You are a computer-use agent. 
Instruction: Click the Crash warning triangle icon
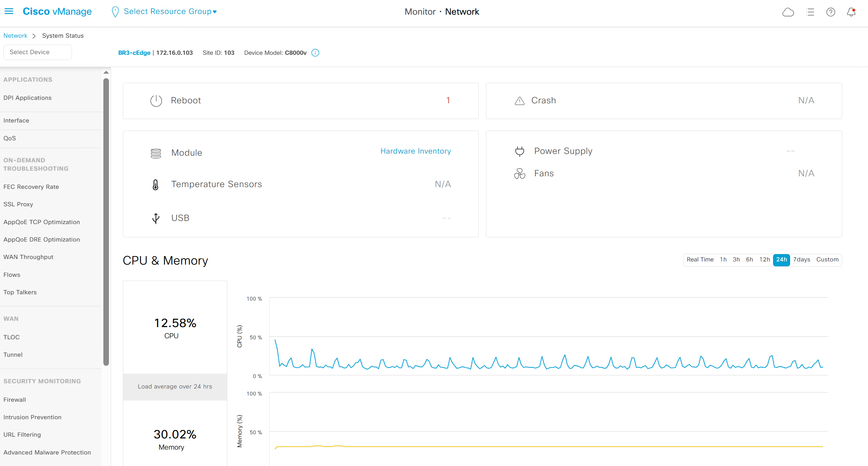520,101
